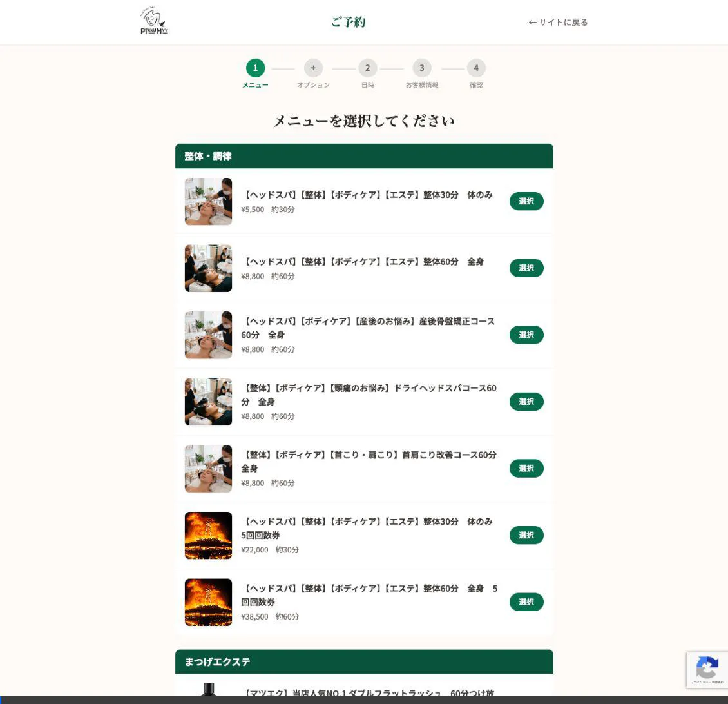This screenshot has height=704, width=728.
Task: Click the fiery 5回回数券 thumbnail image
Action: (208, 535)
